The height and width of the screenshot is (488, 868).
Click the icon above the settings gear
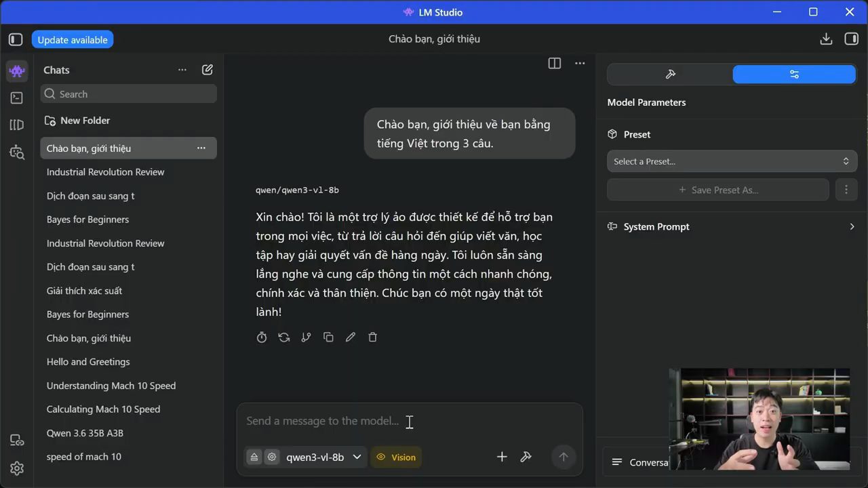tap(17, 441)
